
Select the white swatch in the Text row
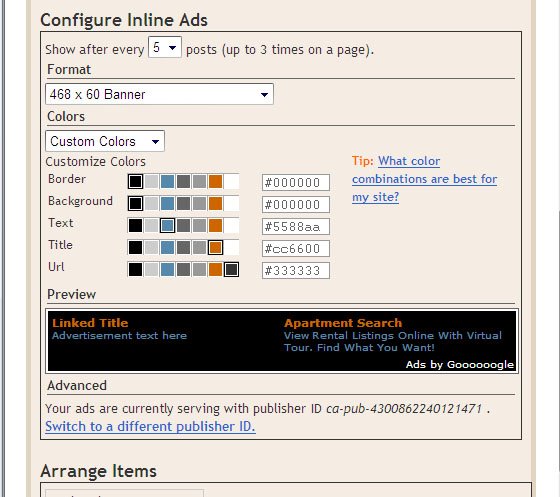pyautogui.click(x=231, y=226)
